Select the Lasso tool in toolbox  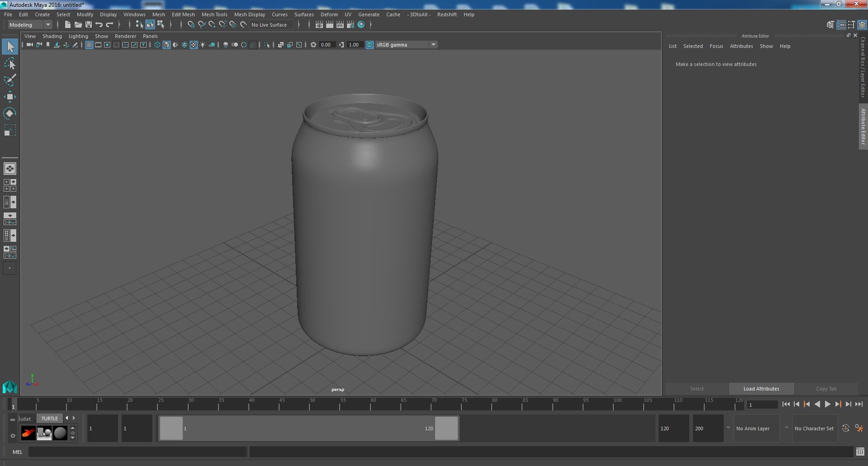pyautogui.click(x=9, y=64)
